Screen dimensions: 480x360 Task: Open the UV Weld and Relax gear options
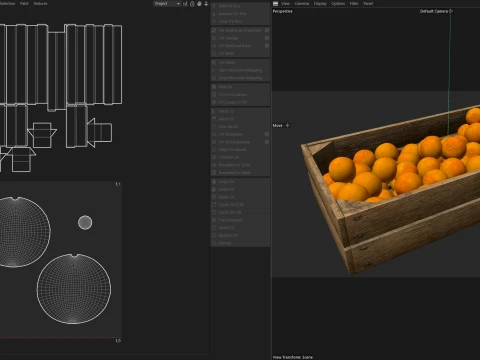coord(267,46)
